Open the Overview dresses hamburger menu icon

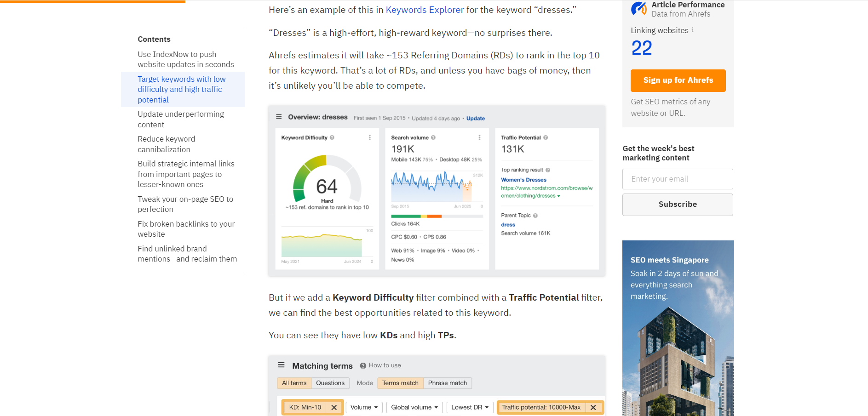pos(279,117)
